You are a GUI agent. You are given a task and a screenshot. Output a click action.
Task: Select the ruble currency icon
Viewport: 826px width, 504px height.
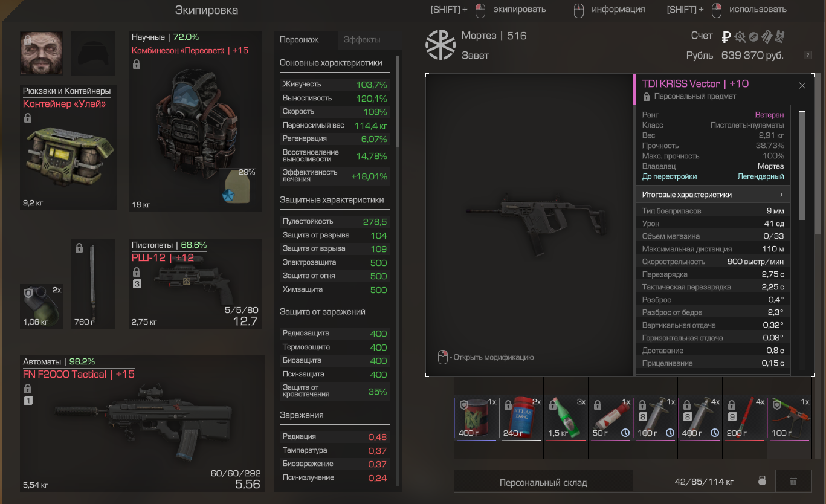[x=726, y=36]
